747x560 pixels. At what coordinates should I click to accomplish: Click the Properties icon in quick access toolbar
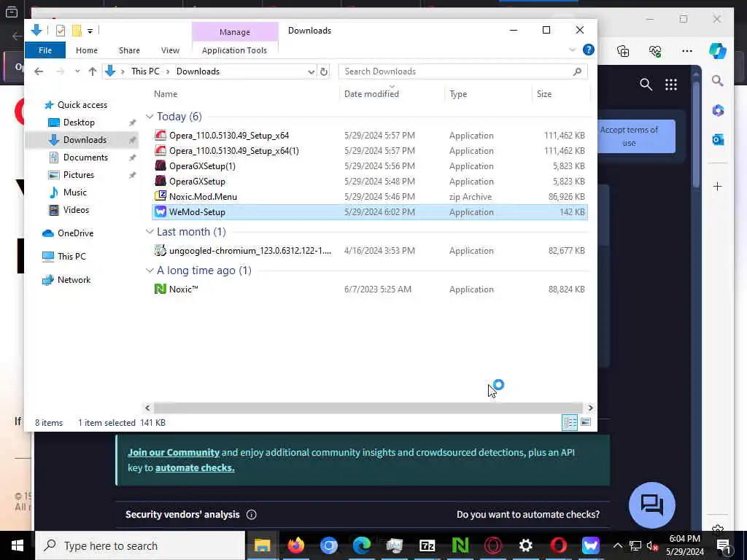coord(61,31)
